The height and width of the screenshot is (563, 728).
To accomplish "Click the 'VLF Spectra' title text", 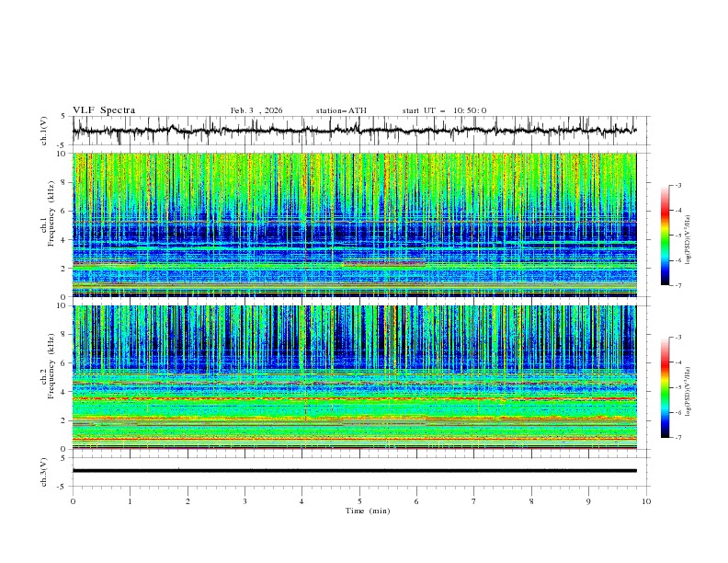I will pyautogui.click(x=104, y=110).
